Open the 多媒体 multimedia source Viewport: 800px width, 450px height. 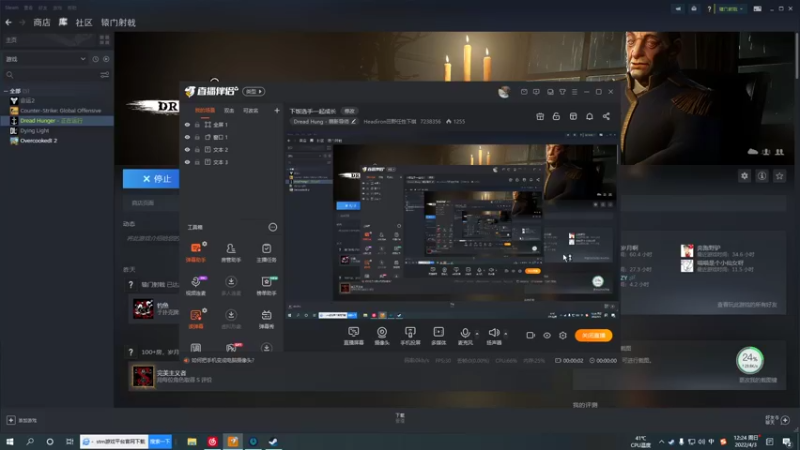coord(438,336)
